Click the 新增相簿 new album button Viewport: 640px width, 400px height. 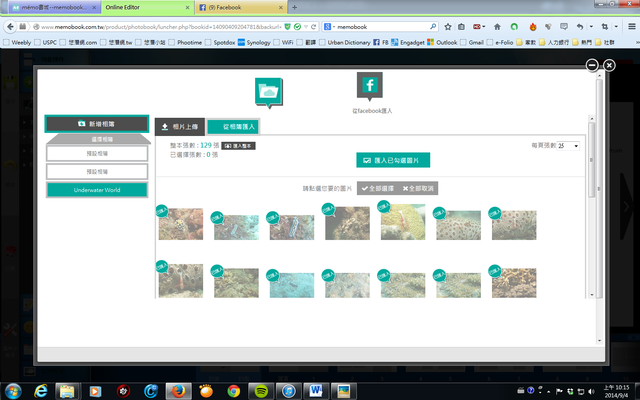pos(97,124)
